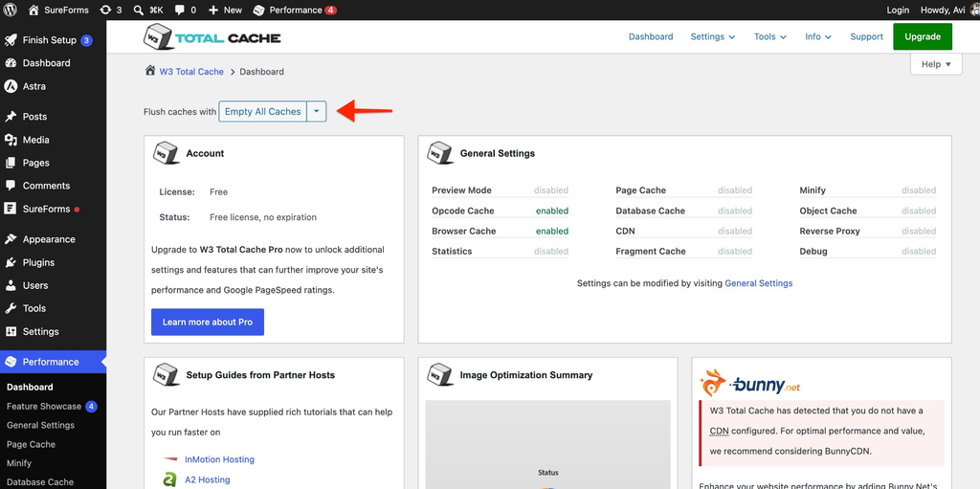
Task: Click the Appearance paintbrush icon
Action: pyautogui.click(x=11, y=239)
